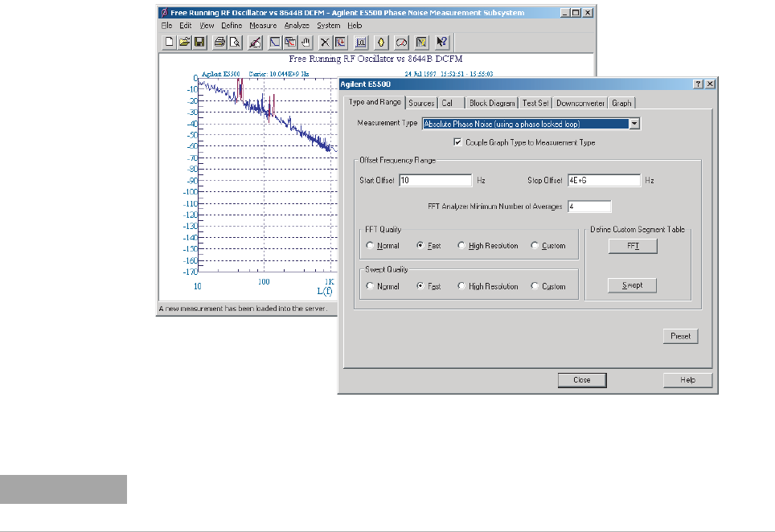
Task: Toggle Couple Graph Type to Measurement Type
Action: tap(458, 142)
